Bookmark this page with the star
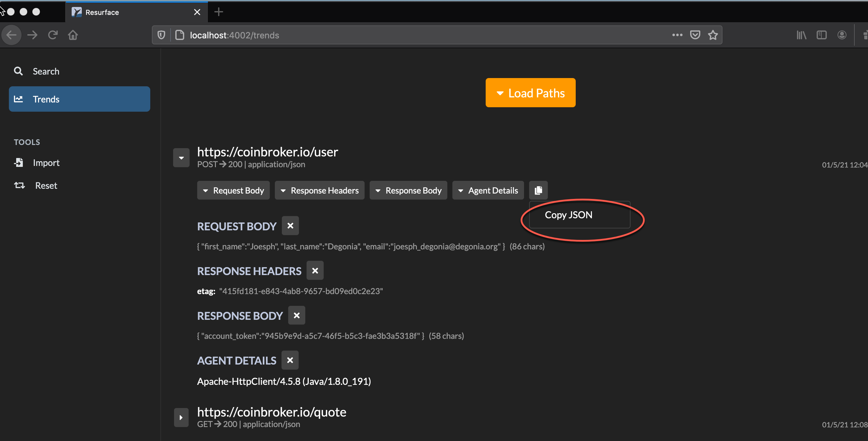 [713, 35]
